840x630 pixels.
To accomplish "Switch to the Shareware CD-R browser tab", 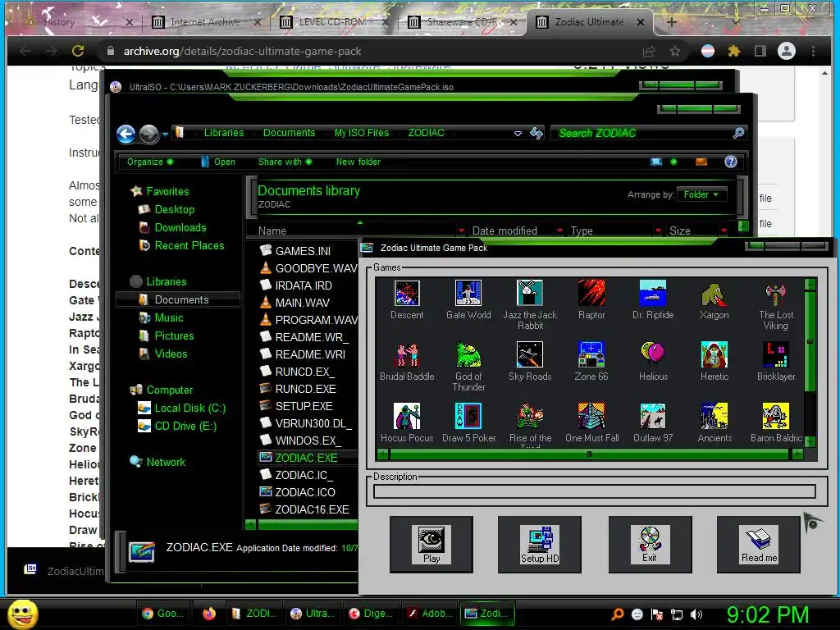I will [x=461, y=22].
